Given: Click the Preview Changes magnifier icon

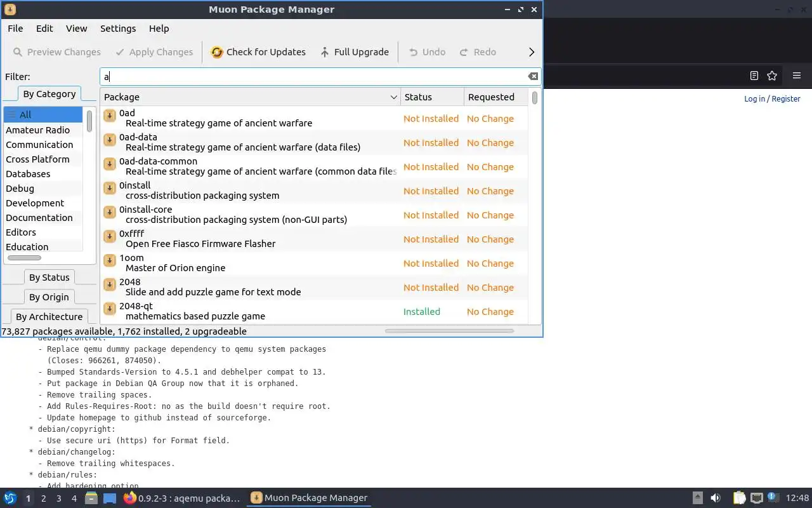Looking at the screenshot, I should [x=18, y=52].
